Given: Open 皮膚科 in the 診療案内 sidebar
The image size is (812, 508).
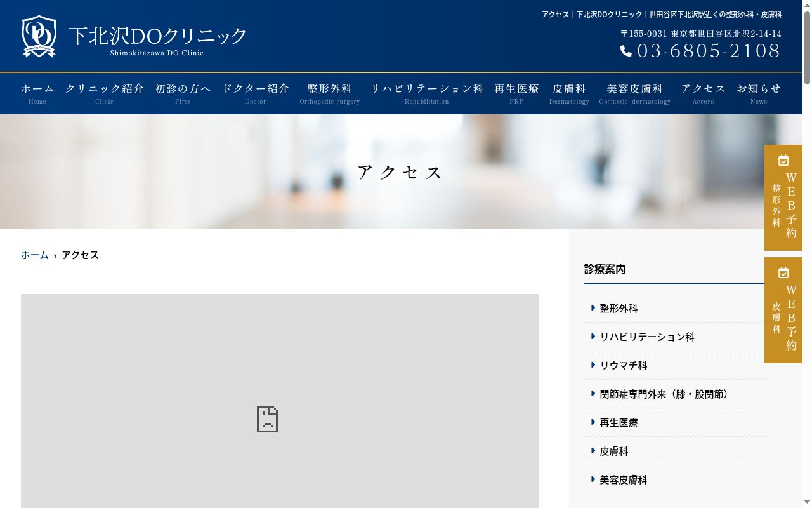Looking at the screenshot, I should coord(614,451).
